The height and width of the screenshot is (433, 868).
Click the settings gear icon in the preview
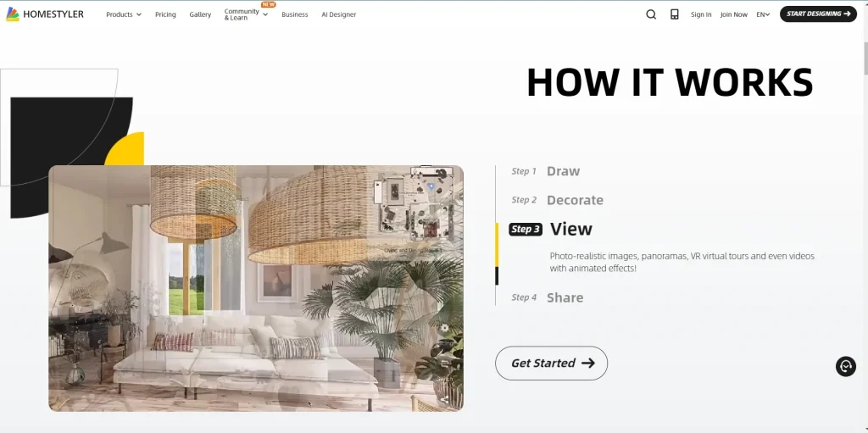444,328
